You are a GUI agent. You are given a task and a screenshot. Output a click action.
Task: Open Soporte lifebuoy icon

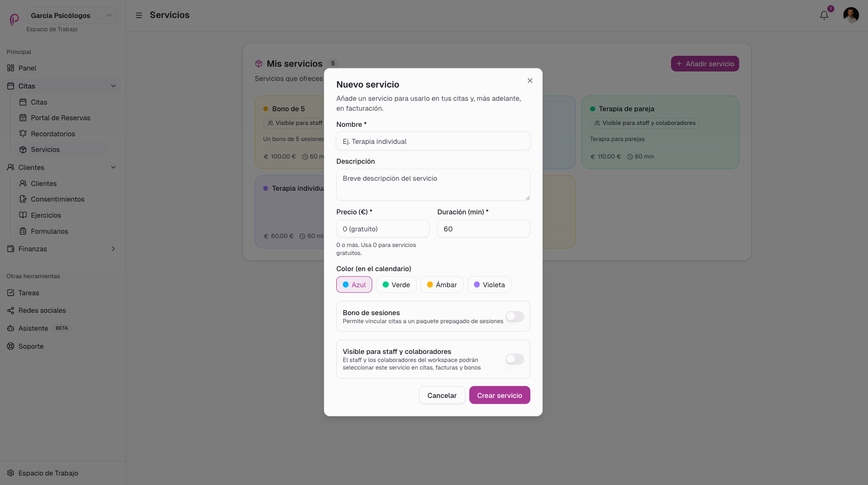tap(10, 346)
